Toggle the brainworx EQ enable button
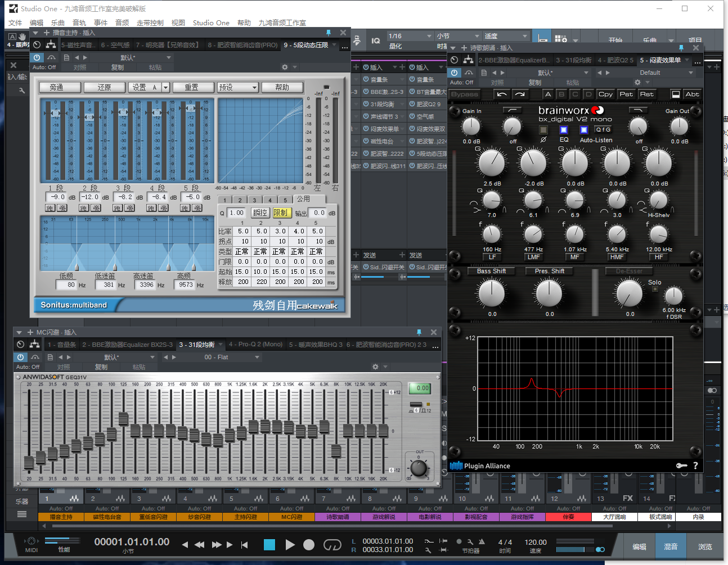 pyautogui.click(x=564, y=130)
